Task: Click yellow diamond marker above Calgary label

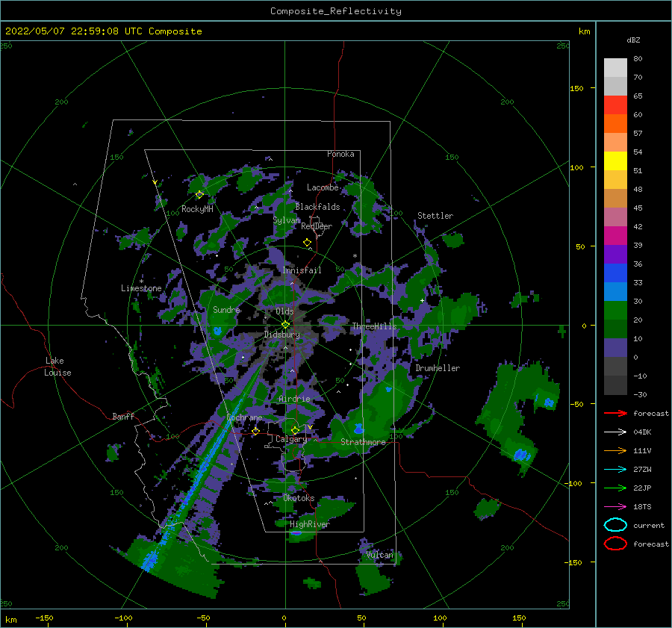Action: point(295,430)
